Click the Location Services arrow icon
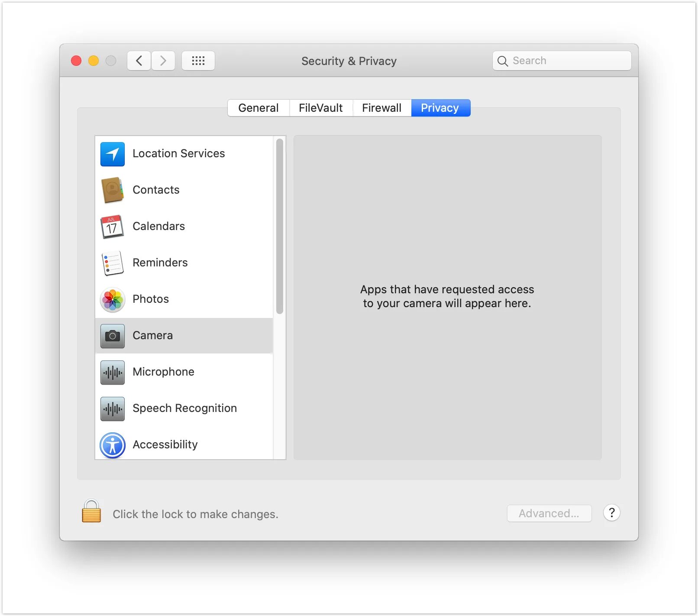 [113, 154]
